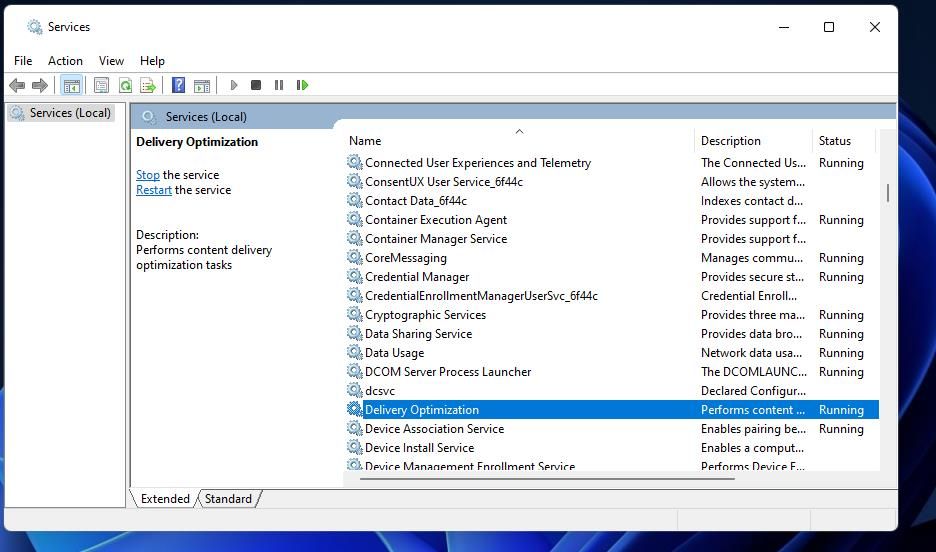Select the DCOM Server Process Launcher row
This screenshot has width=936, height=552.
[x=612, y=371]
